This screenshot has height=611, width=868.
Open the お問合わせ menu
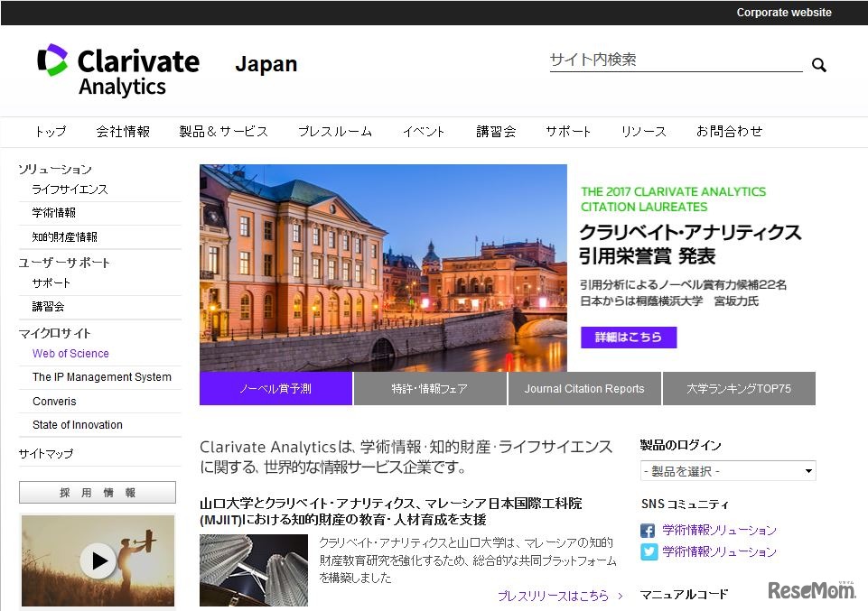coord(730,131)
